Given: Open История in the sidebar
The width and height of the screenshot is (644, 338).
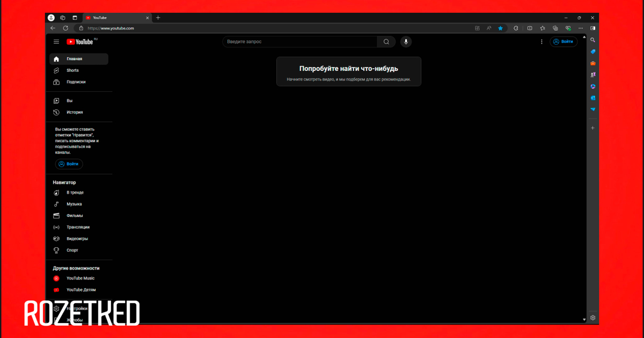Looking at the screenshot, I should tap(79, 113).
